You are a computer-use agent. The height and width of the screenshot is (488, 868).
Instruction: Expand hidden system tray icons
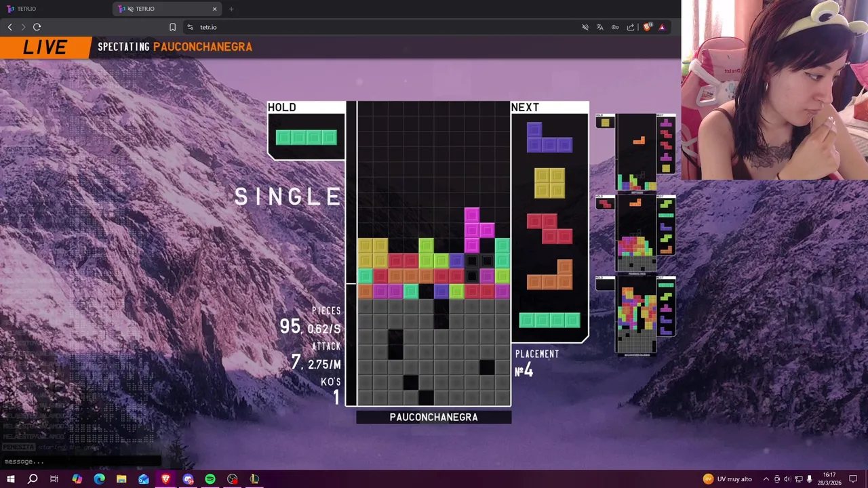[766, 479]
